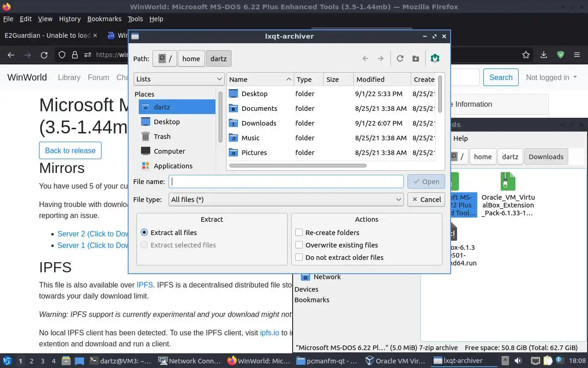Open the green shield extension in Firefox
588x368 pixels.
pos(560,55)
